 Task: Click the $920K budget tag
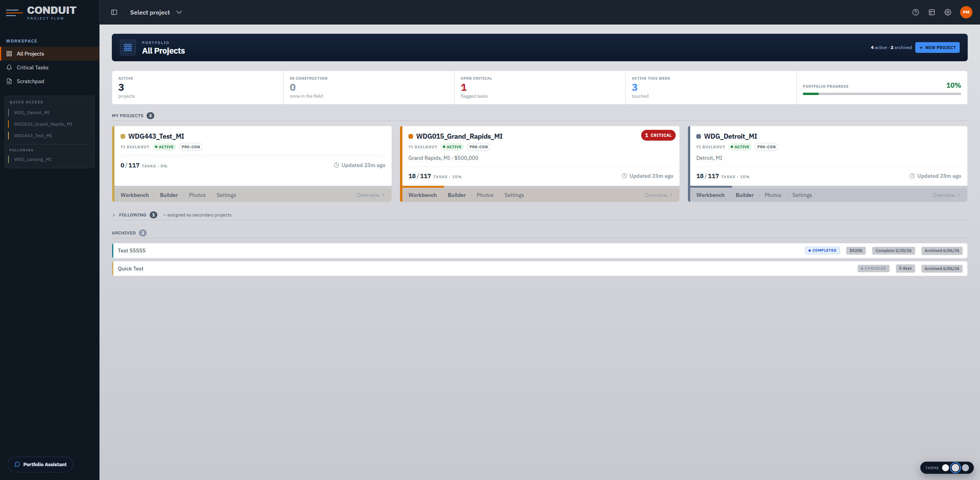tap(856, 251)
